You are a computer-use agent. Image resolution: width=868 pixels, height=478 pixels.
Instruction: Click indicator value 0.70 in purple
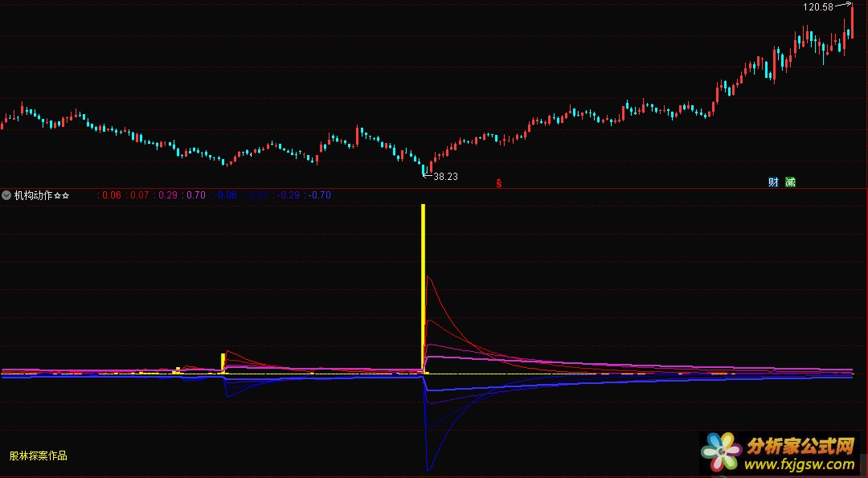[x=196, y=195]
